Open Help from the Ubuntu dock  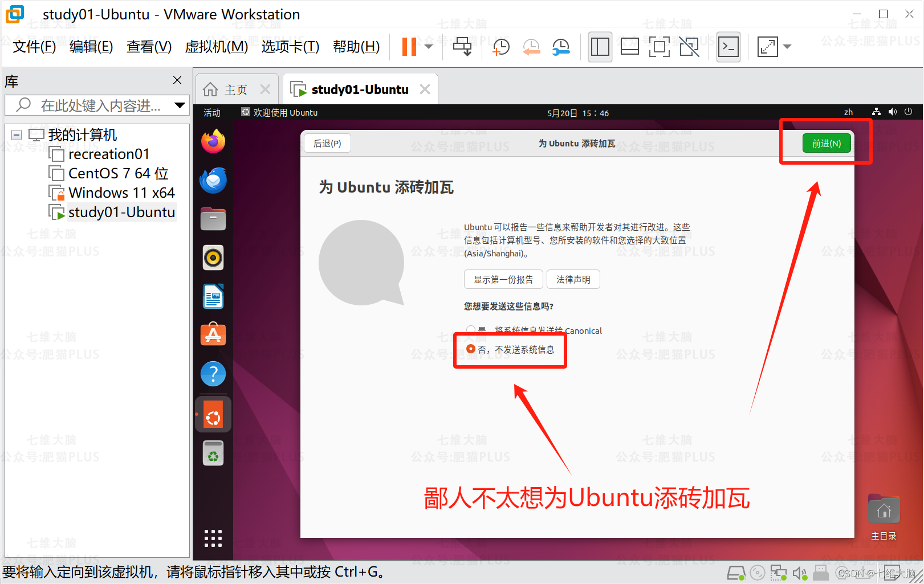pyautogui.click(x=213, y=374)
